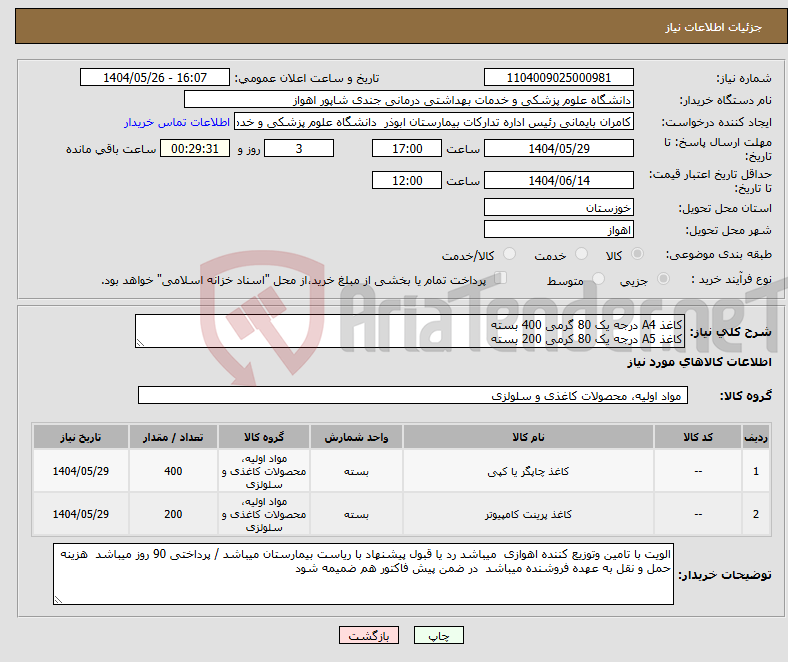The height and width of the screenshot is (662, 788).
Task: Click the unit cell بسته in row 2
Action: click(x=356, y=514)
